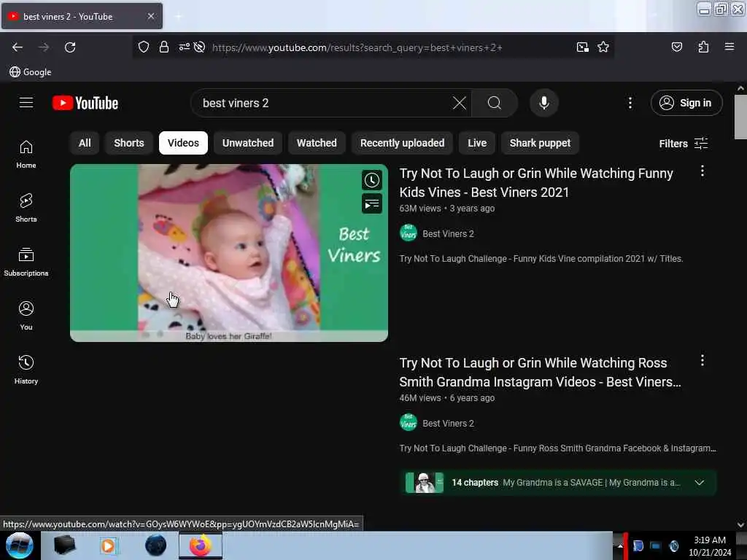Screen dimensions: 747x560
Task: Click the magnifier search button
Action: point(495,103)
